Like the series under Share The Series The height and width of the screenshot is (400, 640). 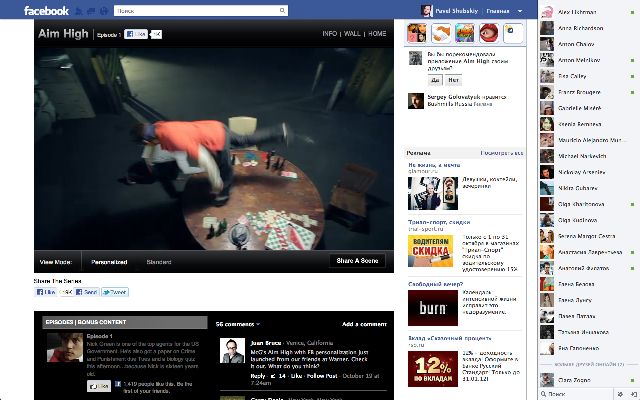[x=46, y=292]
